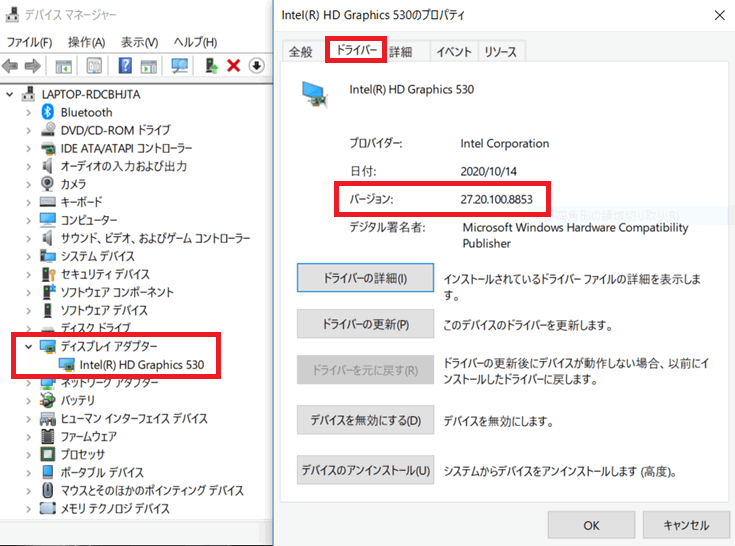Switch to the リソース tab
The image size is (735, 546).
(501, 52)
